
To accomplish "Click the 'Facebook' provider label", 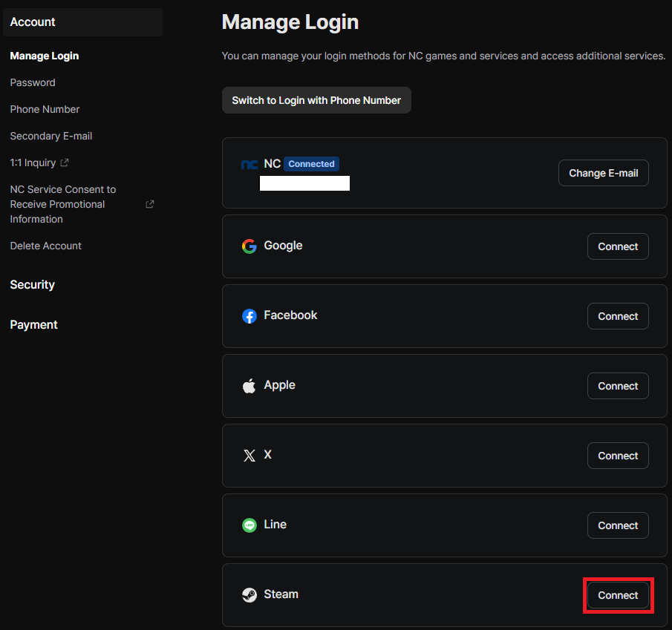I will coord(290,315).
